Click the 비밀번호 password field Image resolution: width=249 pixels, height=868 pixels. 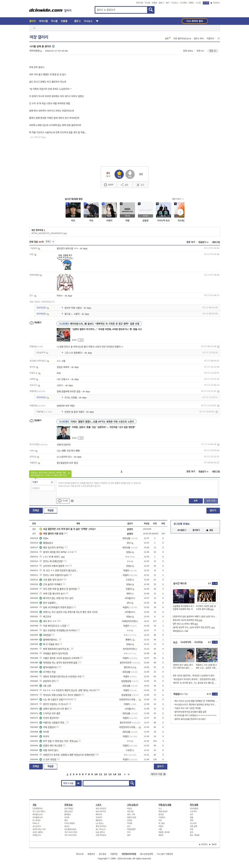pyautogui.click(x=43, y=488)
